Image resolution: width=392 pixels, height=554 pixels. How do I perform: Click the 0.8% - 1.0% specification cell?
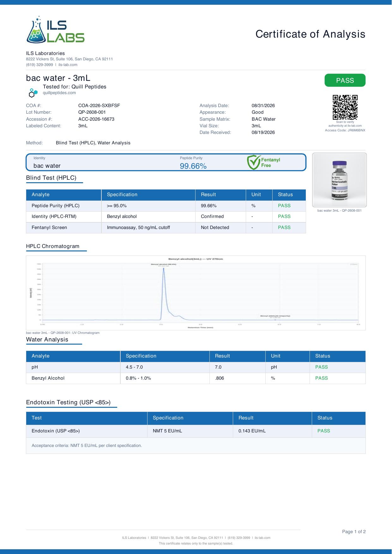[x=165, y=378]
